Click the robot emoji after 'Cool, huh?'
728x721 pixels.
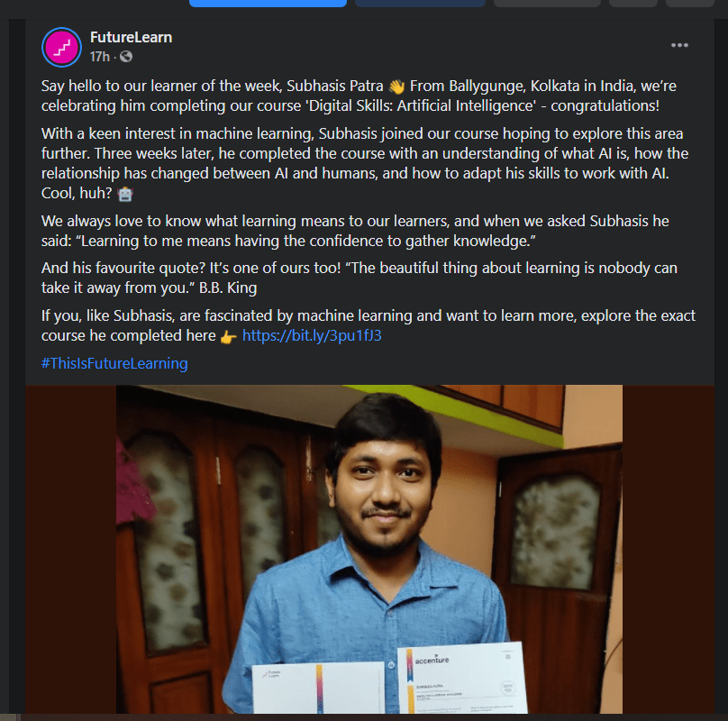pos(125,194)
